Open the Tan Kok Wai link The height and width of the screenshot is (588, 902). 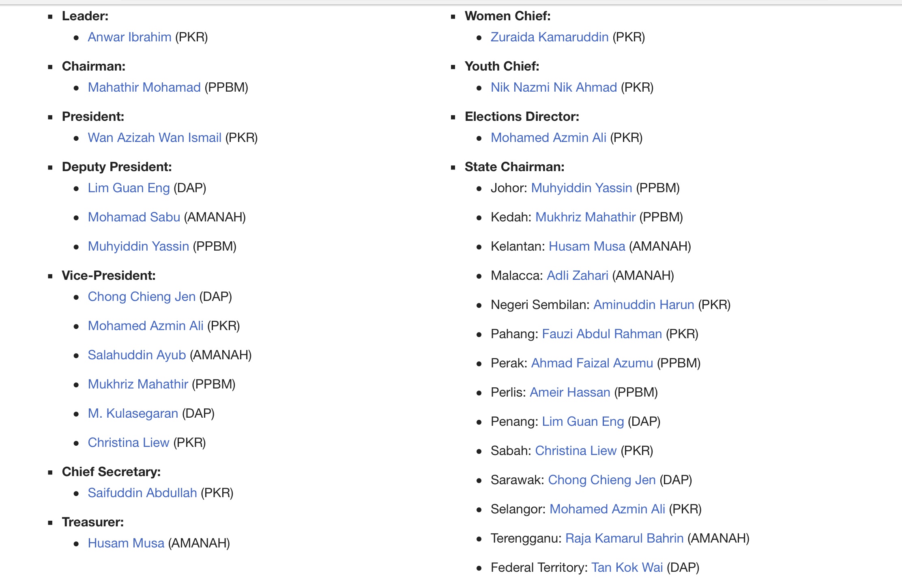(627, 567)
